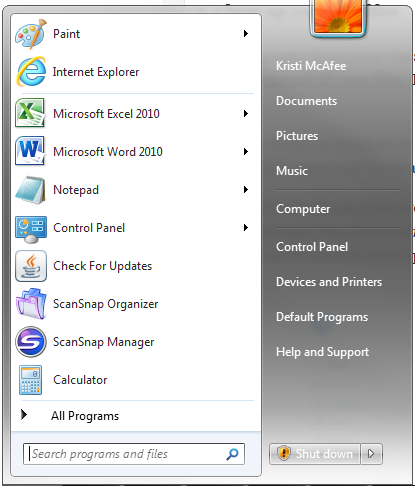The width and height of the screenshot is (415, 486).
Task: Open the Pictures library link
Action: pos(297,136)
